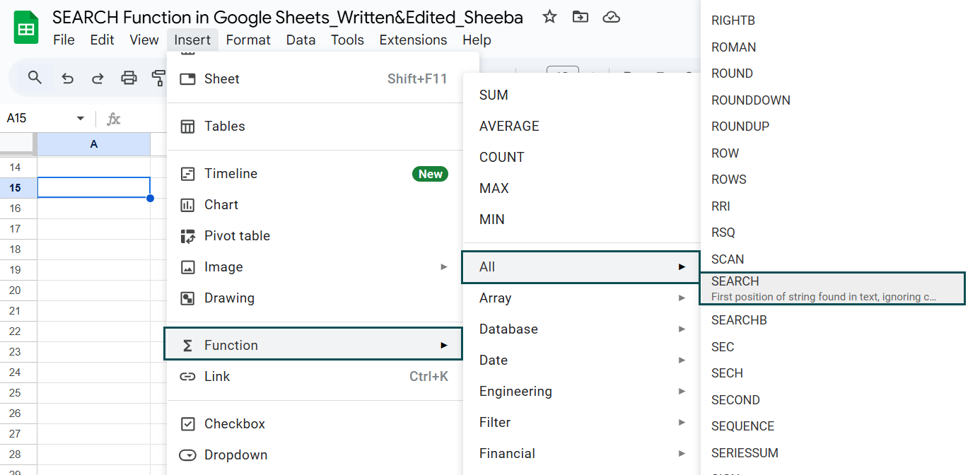This screenshot has height=475, width=980.
Task: Select column A header
Action: [93, 144]
